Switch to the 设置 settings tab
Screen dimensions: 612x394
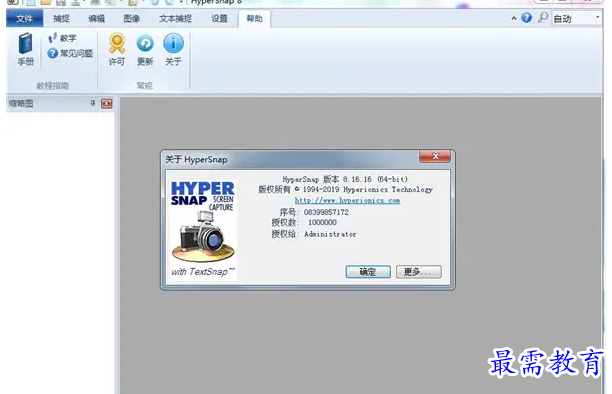pos(219,18)
